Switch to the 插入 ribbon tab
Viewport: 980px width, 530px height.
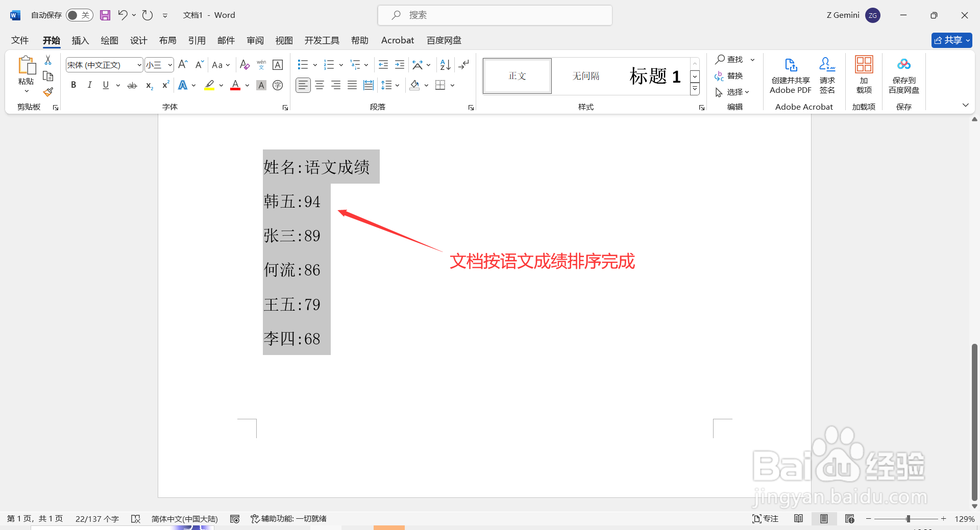click(x=80, y=40)
